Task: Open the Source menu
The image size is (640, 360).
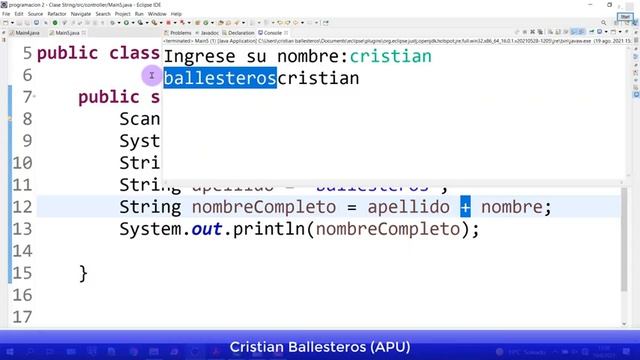Action: (35, 14)
